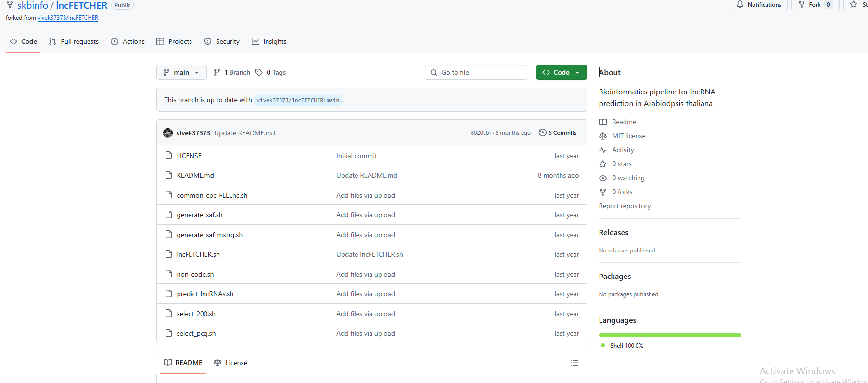Follow the vivek37373/lncFETCHER forked-from link

[68, 18]
